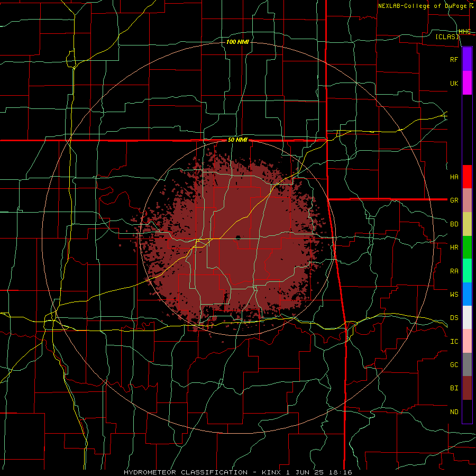Click the DS white legend swatch
The image size is (476, 476).
(x=467, y=317)
